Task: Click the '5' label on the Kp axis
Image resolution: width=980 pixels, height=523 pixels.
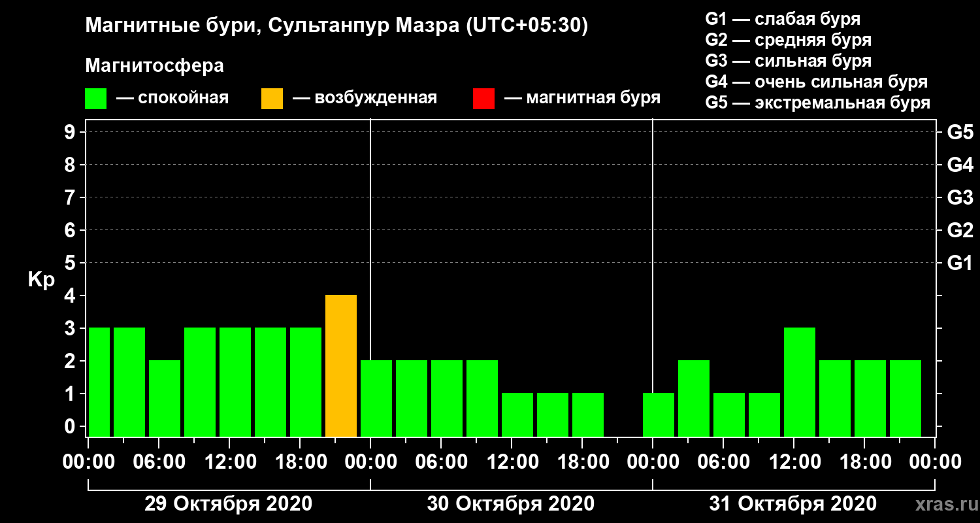Action: [x=71, y=263]
